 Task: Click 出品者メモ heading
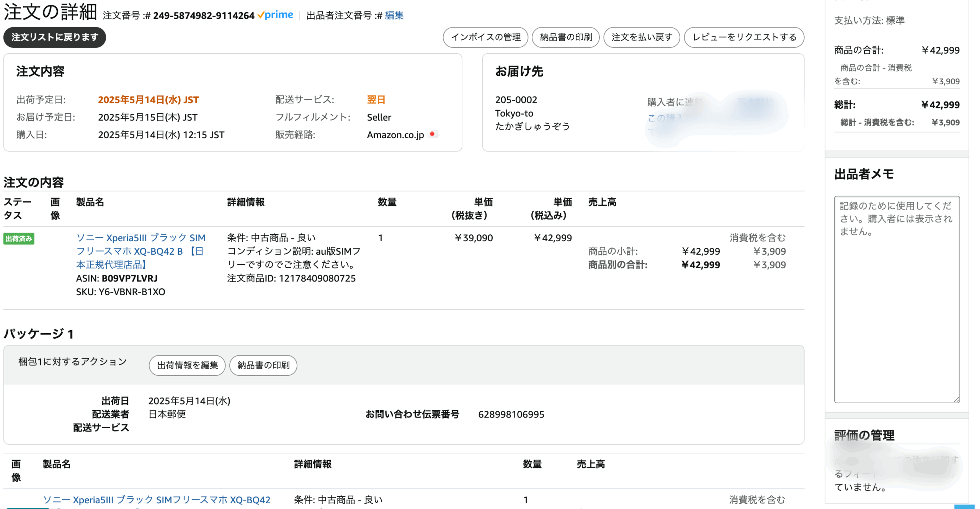click(864, 174)
